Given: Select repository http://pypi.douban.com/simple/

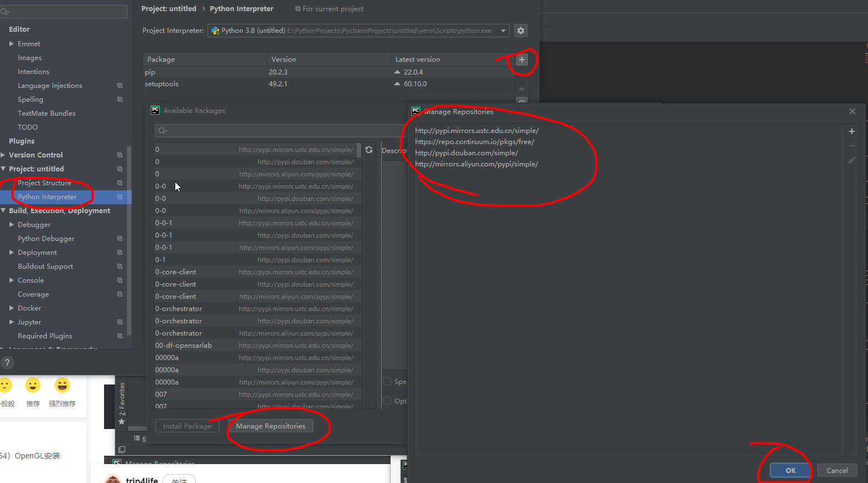Looking at the screenshot, I should [466, 153].
